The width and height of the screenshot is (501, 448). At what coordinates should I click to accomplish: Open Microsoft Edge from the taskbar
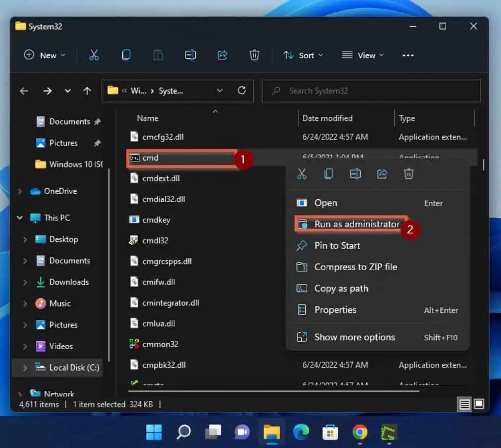(x=301, y=433)
